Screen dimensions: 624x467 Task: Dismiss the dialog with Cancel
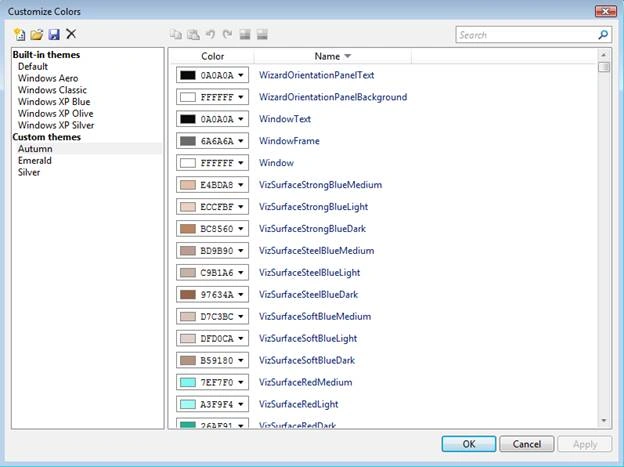click(x=526, y=444)
